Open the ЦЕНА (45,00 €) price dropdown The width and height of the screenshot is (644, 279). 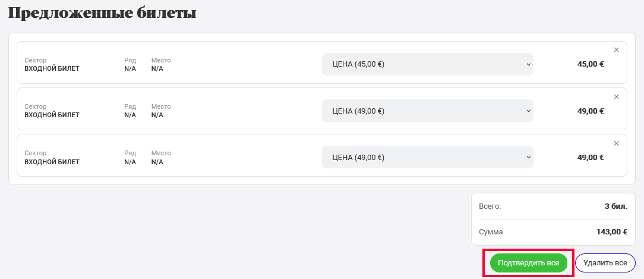coord(428,64)
